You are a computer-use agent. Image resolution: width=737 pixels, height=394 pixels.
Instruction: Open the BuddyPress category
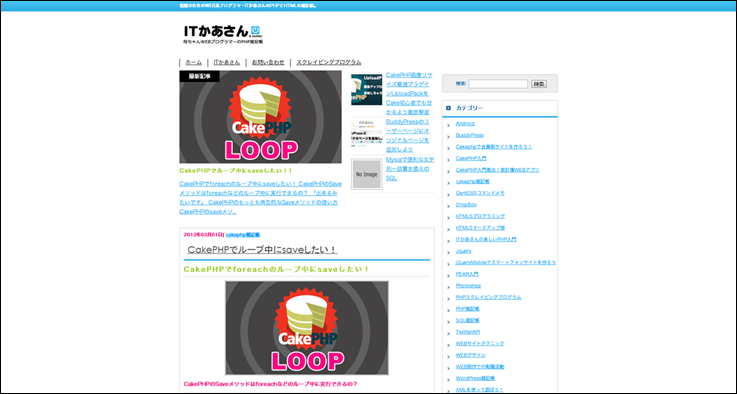click(470, 135)
